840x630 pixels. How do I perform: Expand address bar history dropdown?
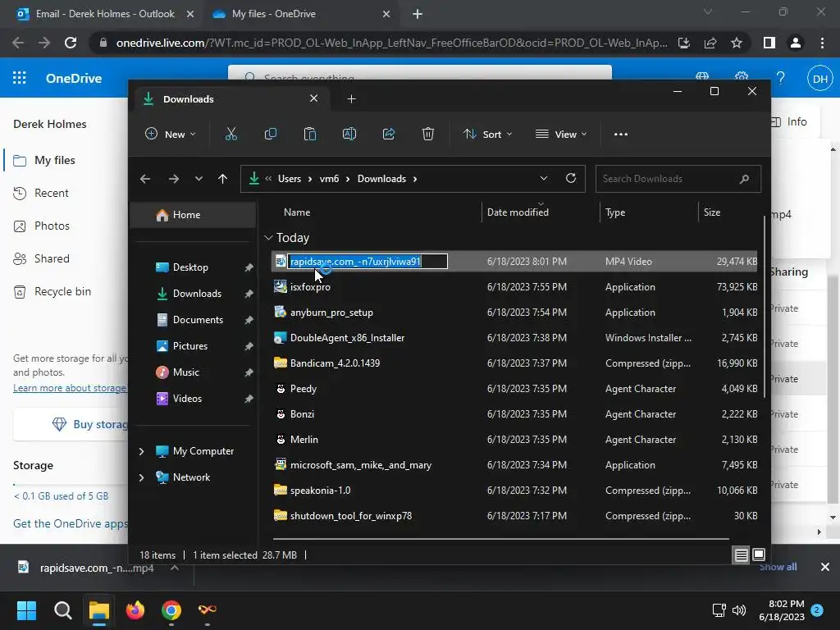(544, 178)
